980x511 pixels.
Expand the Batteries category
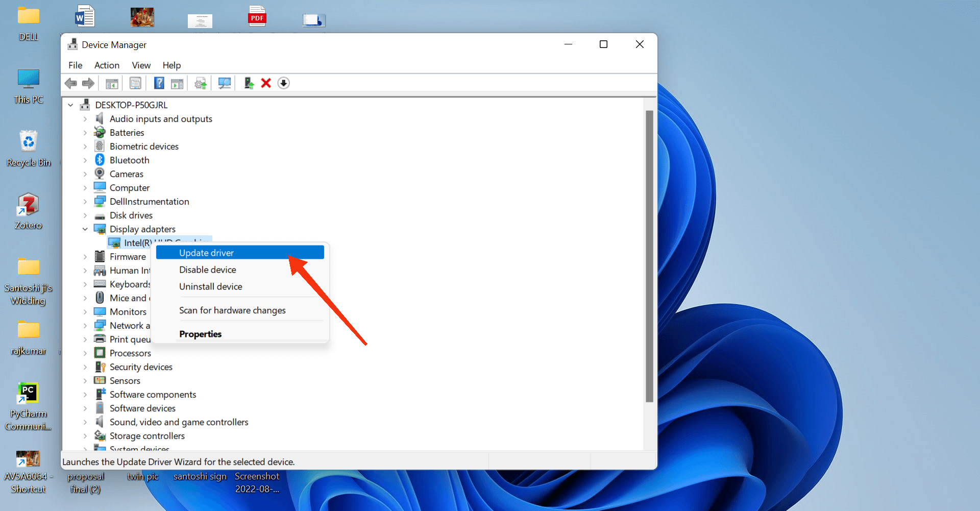coord(85,133)
